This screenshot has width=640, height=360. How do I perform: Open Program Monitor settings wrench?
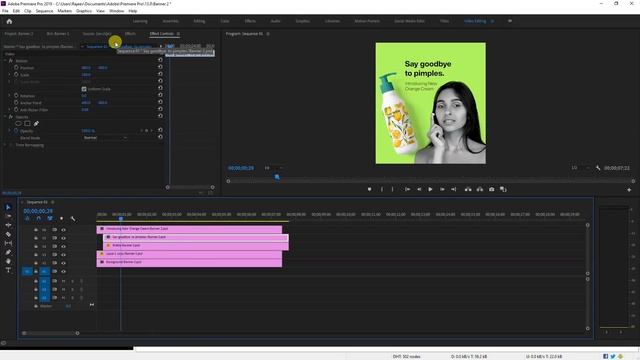pos(598,168)
